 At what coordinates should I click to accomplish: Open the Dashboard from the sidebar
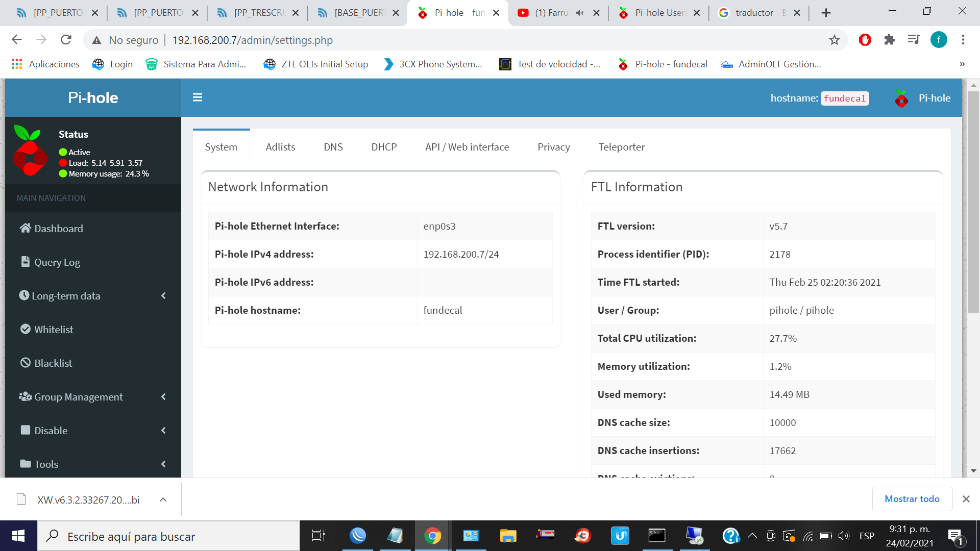pyautogui.click(x=58, y=228)
